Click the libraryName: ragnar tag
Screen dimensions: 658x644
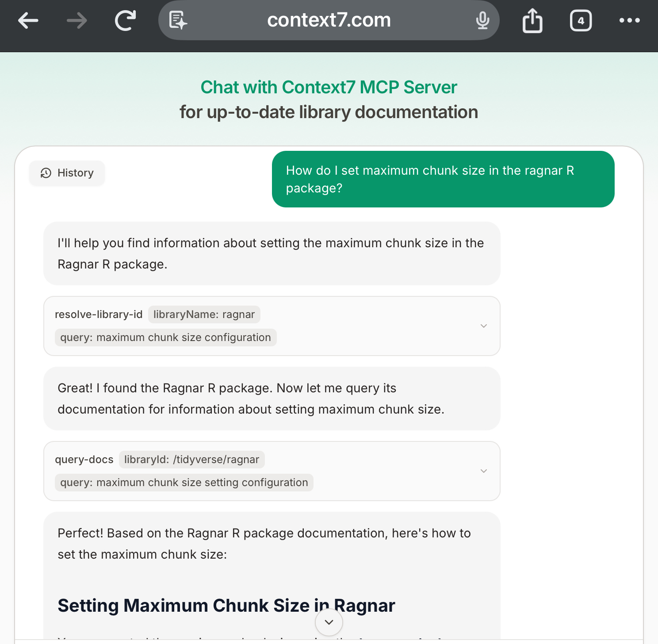tap(204, 314)
